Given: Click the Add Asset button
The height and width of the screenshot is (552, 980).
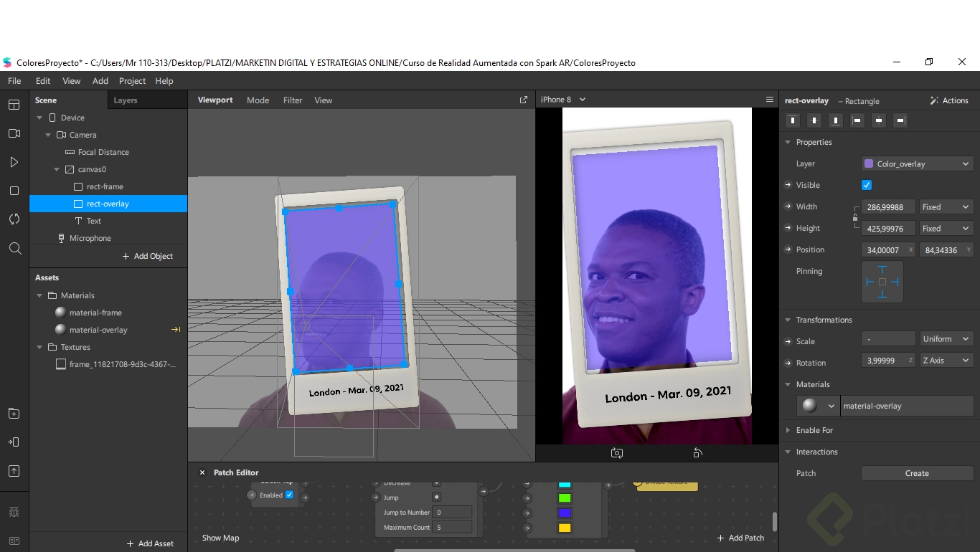Looking at the screenshot, I should click(x=149, y=543).
